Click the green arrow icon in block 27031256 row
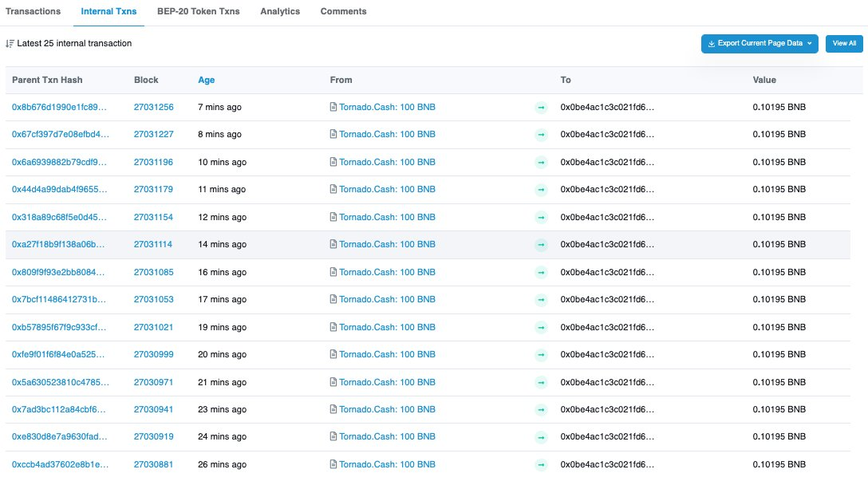The width and height of the screenshot is (868, 477). tap(541, 108)
